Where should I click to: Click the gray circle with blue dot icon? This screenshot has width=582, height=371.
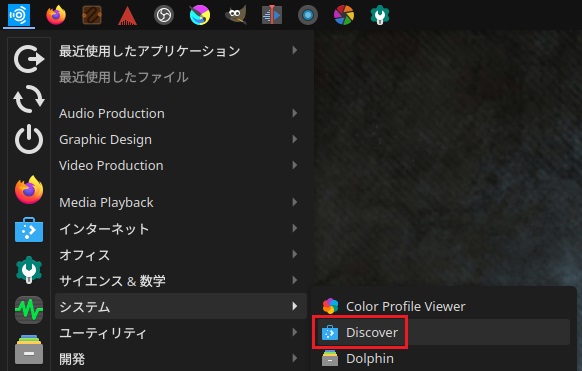[x=308, y=15]
